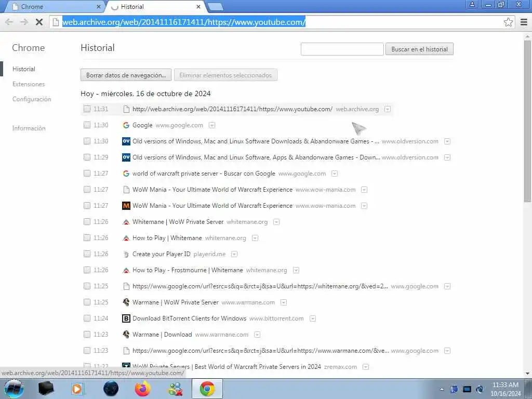Check the How to Play Frostmourne checkbox
This screenshot has height=399, width=532.
pyautogui.click(x=87, y=270)
